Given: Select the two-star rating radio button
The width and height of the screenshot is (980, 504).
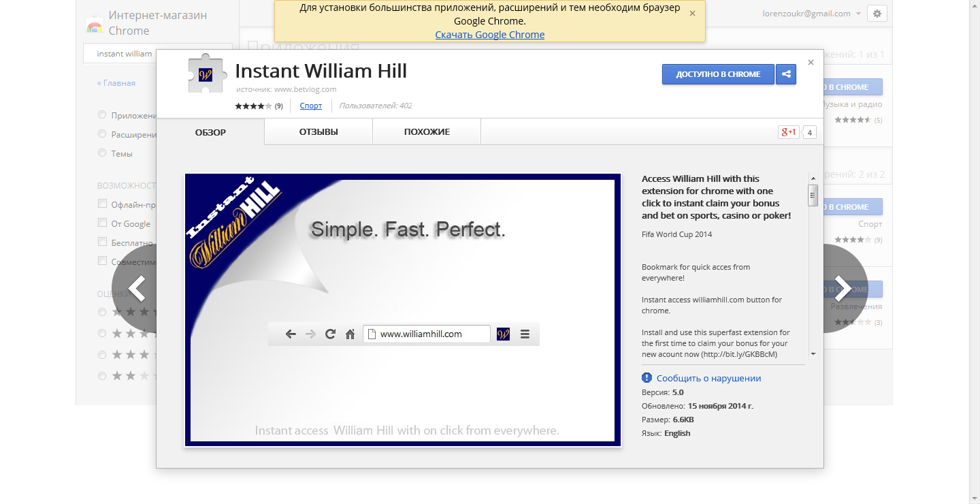Looking at the screenshot, I should coord(102,376).
